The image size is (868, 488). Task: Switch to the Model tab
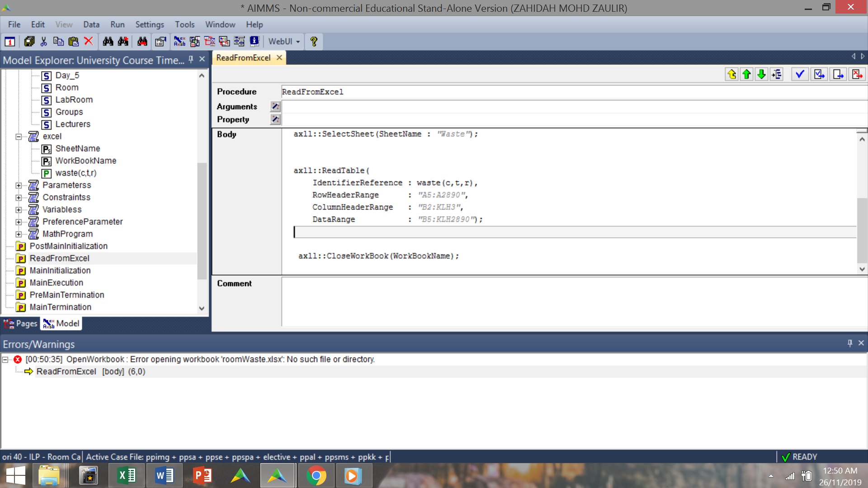click(x=61, y=324)
